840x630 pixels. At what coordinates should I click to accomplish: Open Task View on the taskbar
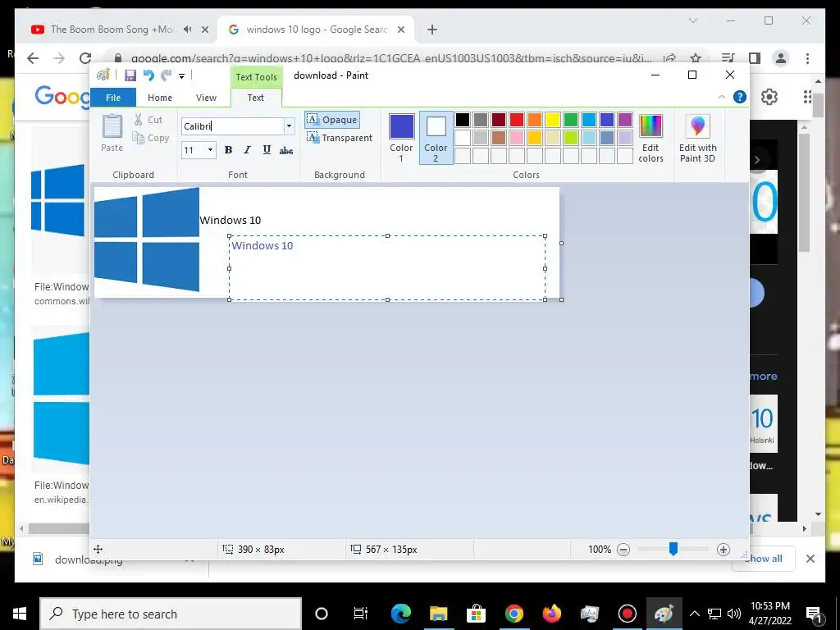[361, 614]
